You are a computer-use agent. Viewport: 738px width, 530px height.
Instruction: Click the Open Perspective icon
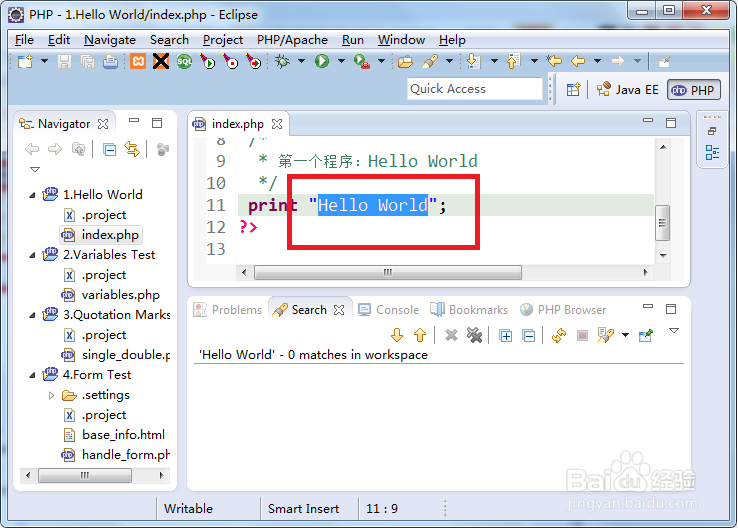573,89
